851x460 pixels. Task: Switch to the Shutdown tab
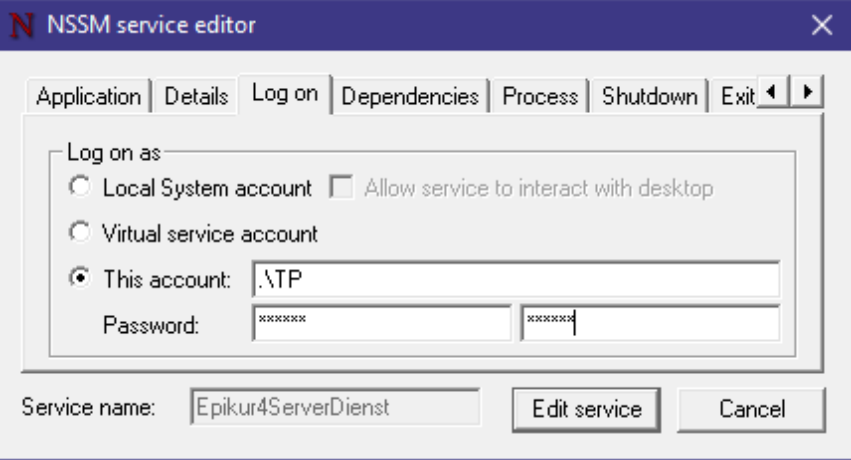(x=650, y=97)
